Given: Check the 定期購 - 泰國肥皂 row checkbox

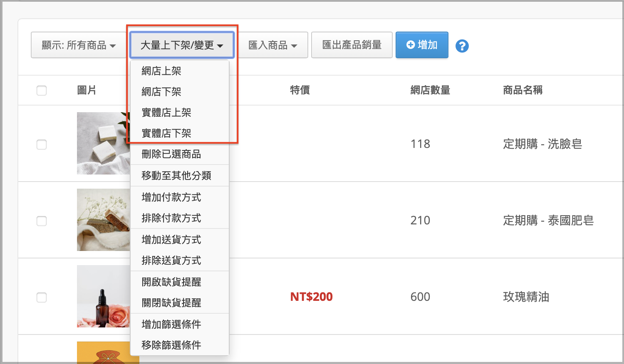Looking at the screenshot, I should tap(42, 221).
